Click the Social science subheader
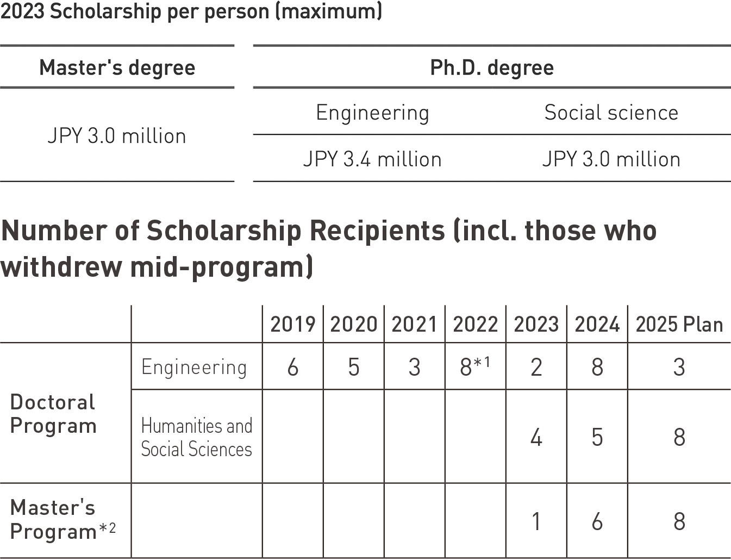Viewport: 731px width, 560px height. pyautogui.click(x=611, y=113)
